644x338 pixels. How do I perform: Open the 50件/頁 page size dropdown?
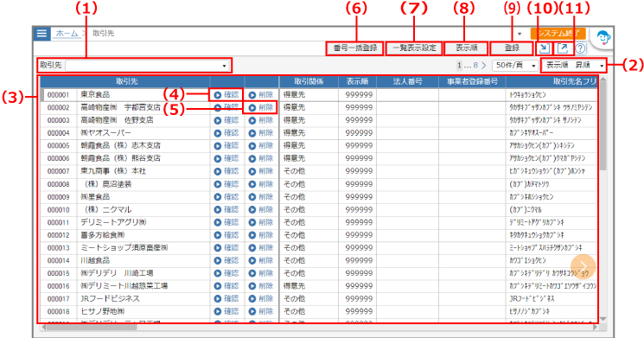pos(515,66)
